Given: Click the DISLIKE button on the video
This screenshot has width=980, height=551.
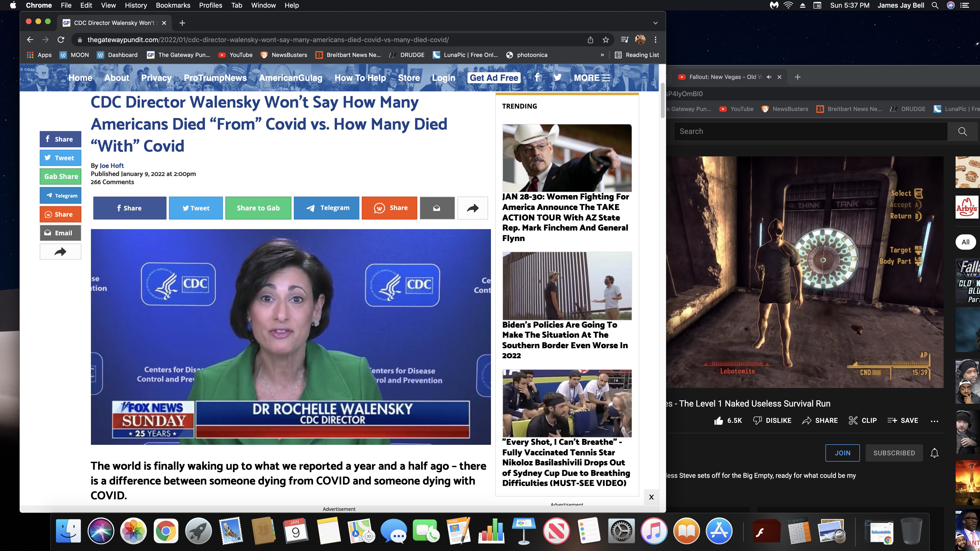Looking at the screenshot, I should [772, 420].
